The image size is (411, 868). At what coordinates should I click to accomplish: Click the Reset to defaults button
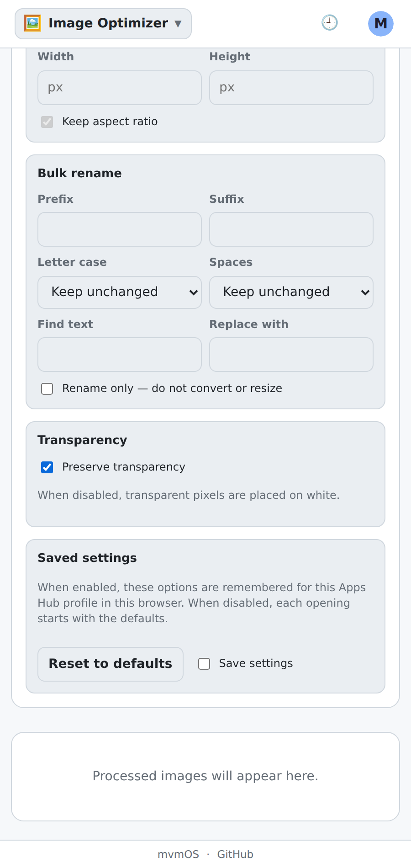click(x=111, y=664)
